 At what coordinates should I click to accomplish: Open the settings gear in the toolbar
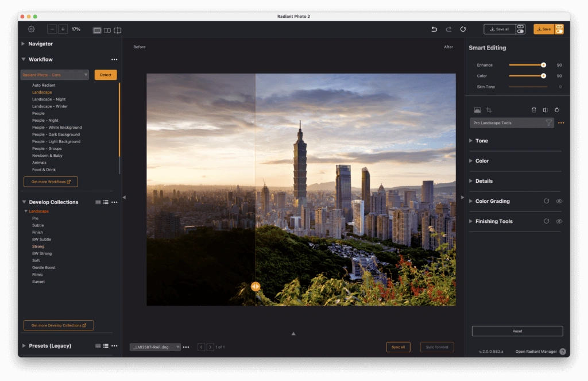tap(32, 29)
